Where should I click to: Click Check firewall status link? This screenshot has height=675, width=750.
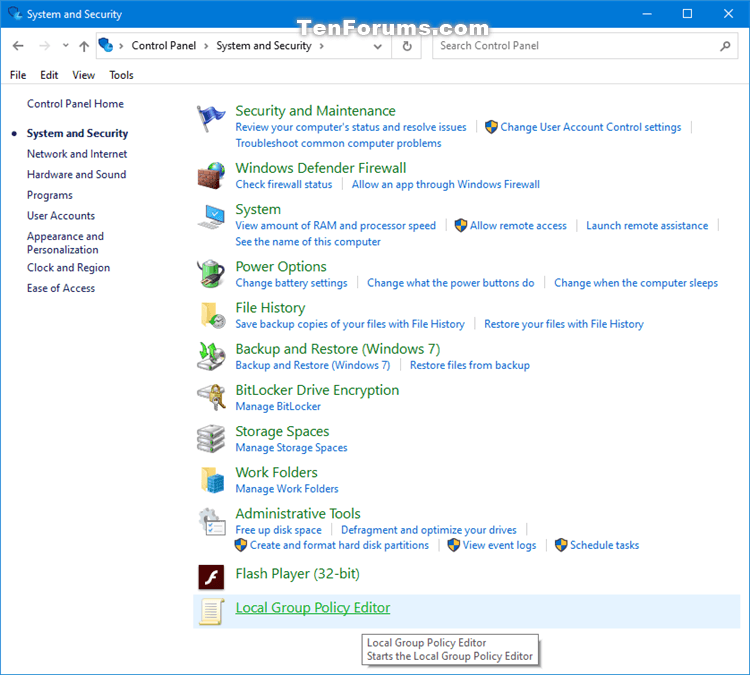coord(284,185)
